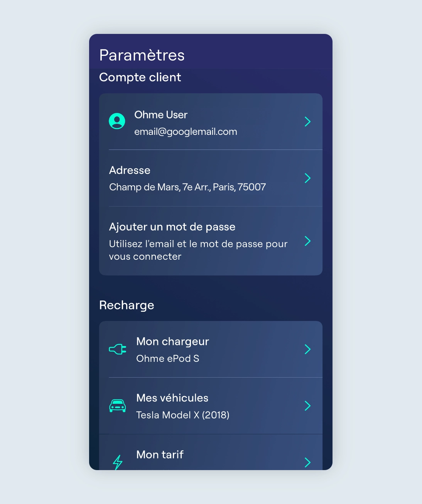Open the Adresse row chevron
The image size is (422, 504).
click(x=307, y=178)
